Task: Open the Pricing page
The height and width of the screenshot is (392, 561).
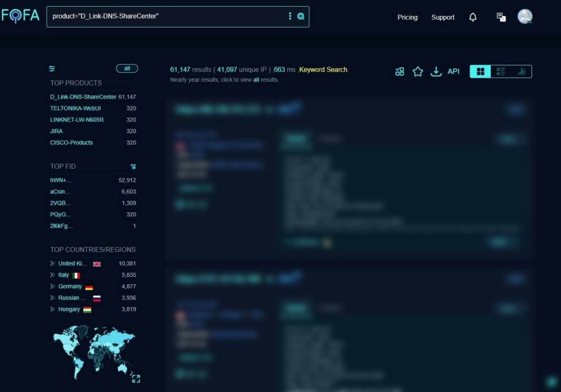Action: pos(407,18)
